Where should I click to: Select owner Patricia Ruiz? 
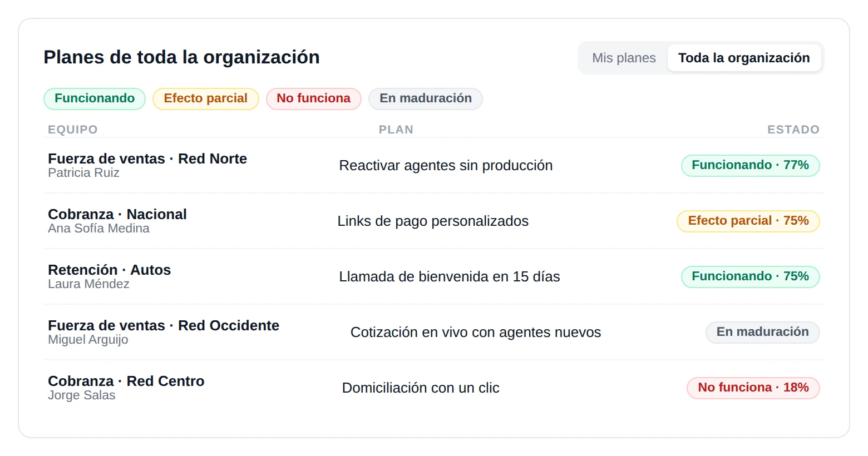[83, 173]
